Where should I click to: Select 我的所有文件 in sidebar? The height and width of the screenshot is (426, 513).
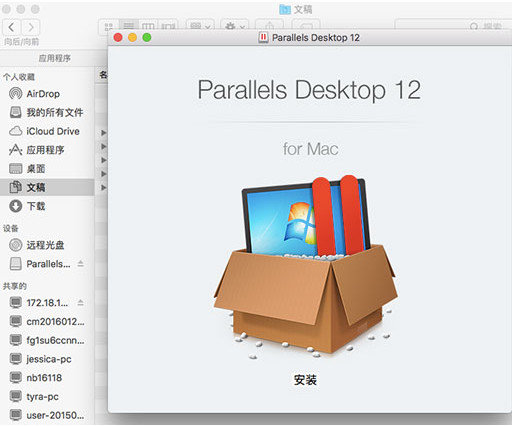coord(47,112)
